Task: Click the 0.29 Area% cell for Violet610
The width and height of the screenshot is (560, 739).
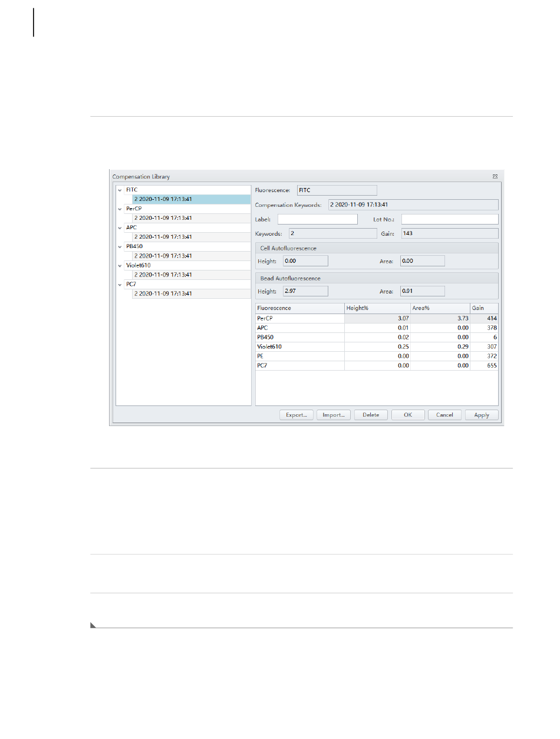Action: tap(440, 347)
